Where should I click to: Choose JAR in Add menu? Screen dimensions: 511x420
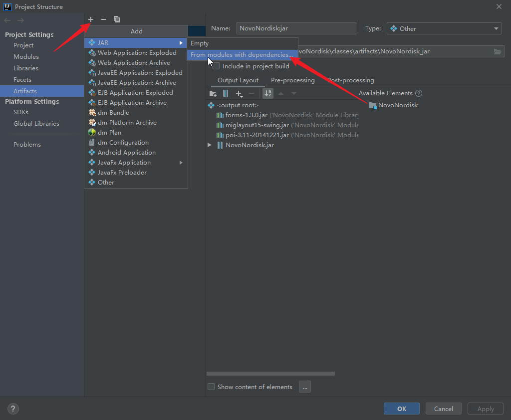136,43
